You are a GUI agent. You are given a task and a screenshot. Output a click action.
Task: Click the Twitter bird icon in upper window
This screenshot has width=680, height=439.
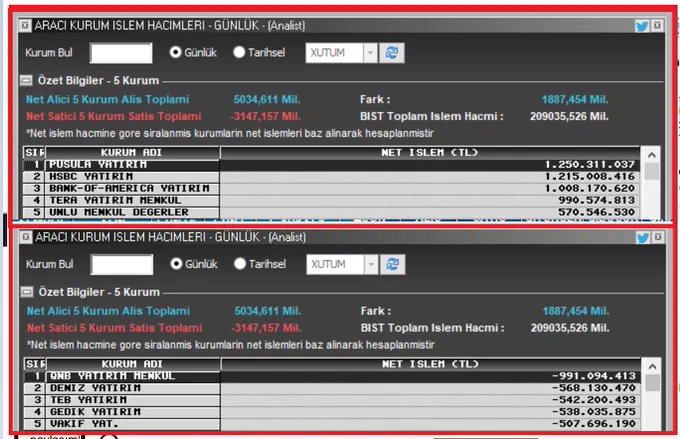tap(642, 26)
